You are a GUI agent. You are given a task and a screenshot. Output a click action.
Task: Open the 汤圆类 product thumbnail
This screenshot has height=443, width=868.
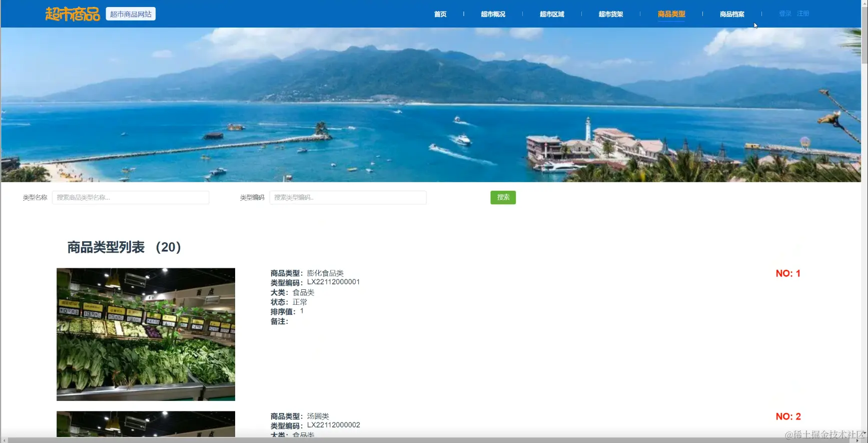coord(146,424)
